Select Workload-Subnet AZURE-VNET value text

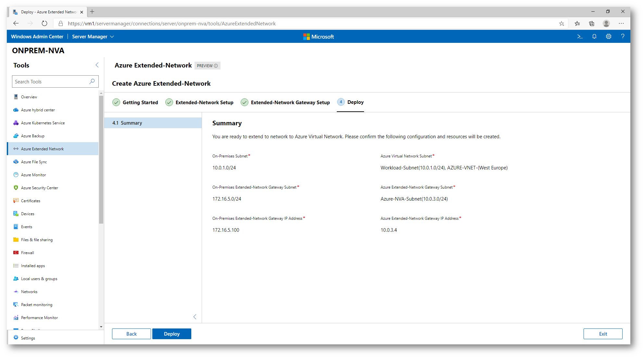[x=444, y=168]
